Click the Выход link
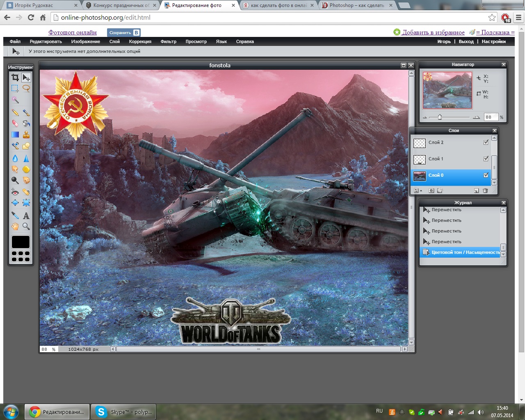Image resolution: width=525 pixels, height=420 pixels. [x=466, y=41]
